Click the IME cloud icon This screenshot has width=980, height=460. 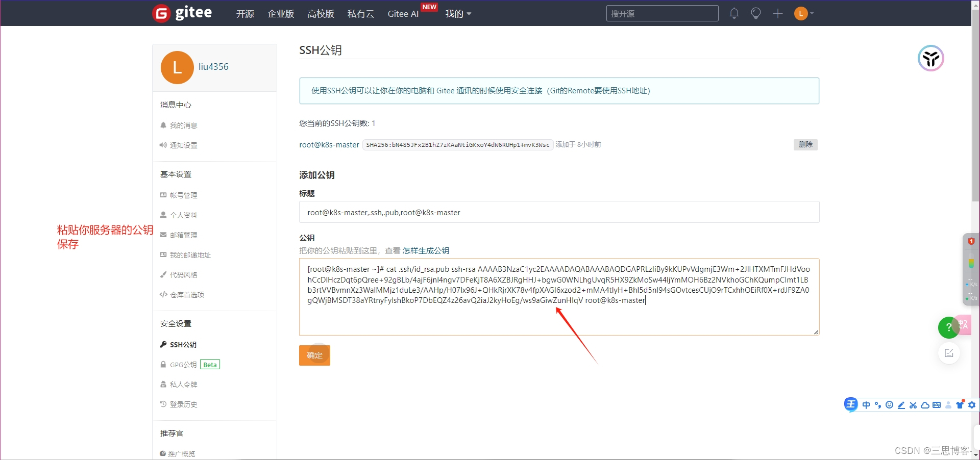pos(925,405)
